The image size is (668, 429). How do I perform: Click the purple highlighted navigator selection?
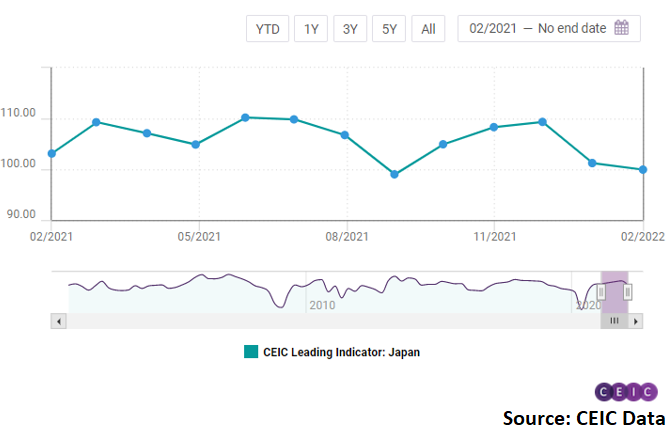click(x=614, y=292)
